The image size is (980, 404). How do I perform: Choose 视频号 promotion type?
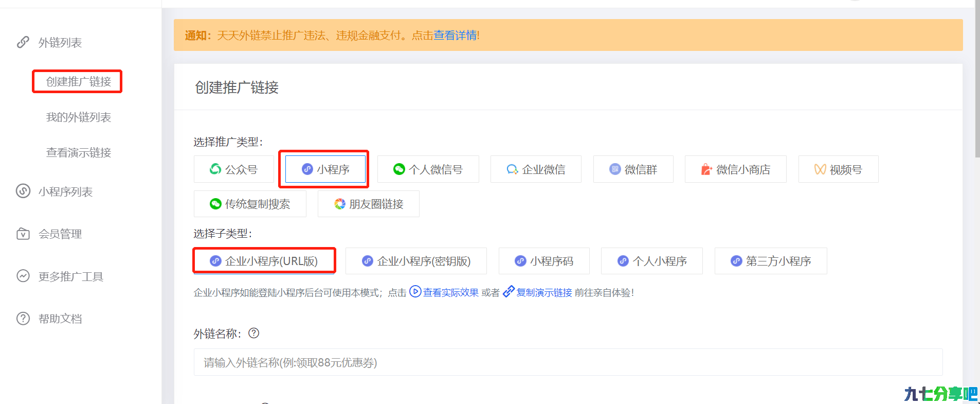point(839,169)
